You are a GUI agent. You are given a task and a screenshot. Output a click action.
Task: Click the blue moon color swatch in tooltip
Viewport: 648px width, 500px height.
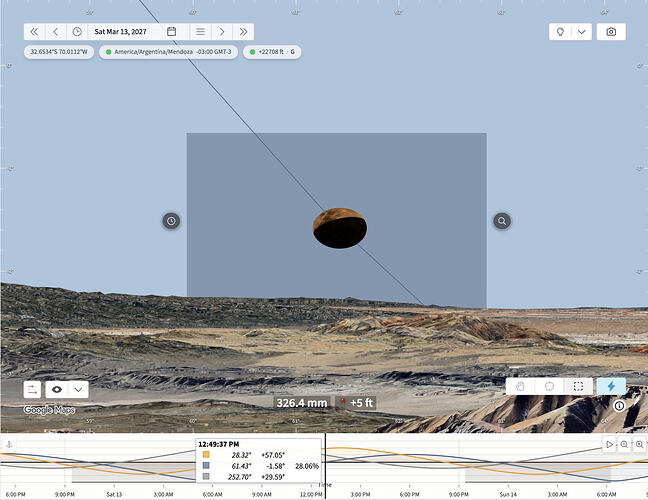click(206, 465)
